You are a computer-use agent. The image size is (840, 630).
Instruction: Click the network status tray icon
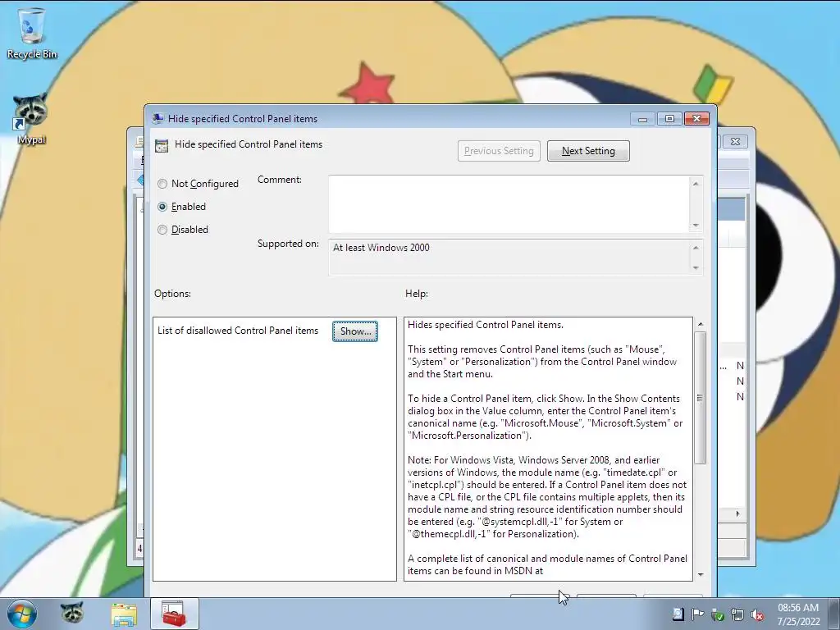(x=737, y=614)
